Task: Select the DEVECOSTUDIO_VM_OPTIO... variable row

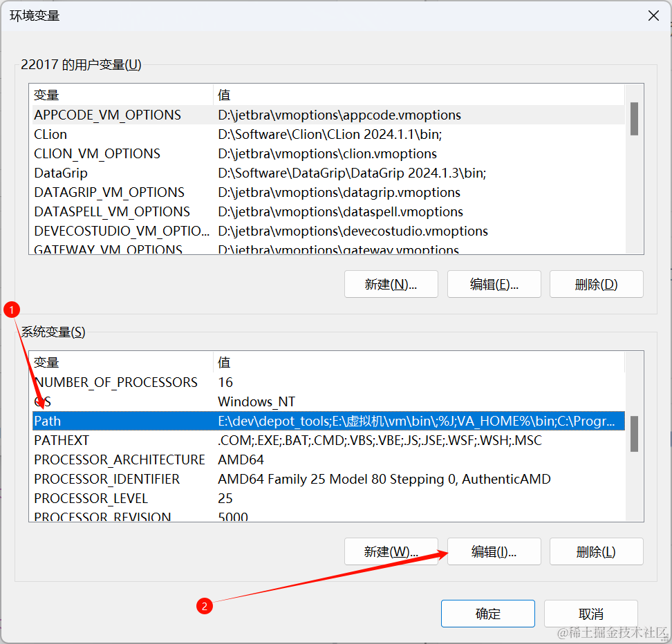Action: pyautogui.click(x=328, y=231)
